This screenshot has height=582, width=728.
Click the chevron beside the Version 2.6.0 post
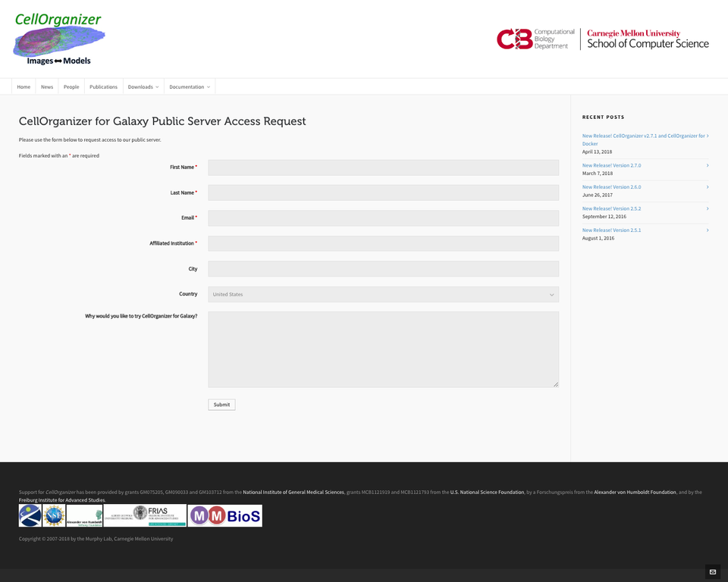coord(708,187)
